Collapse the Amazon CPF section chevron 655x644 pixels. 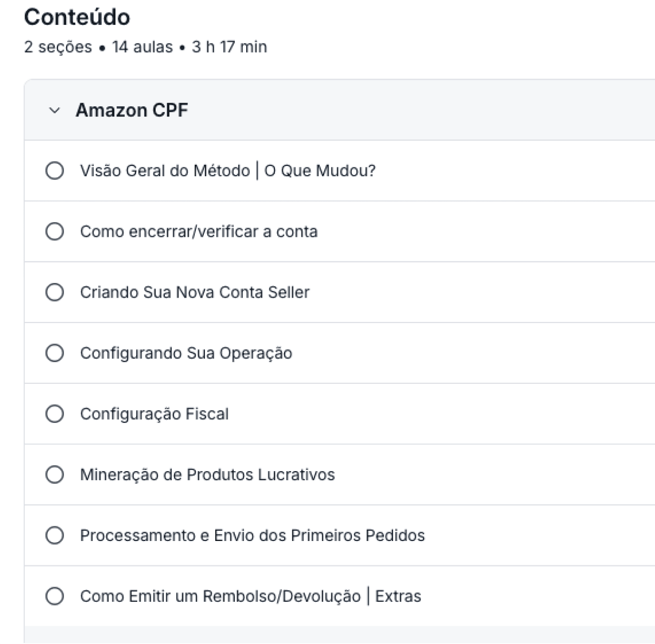point(54,111)
